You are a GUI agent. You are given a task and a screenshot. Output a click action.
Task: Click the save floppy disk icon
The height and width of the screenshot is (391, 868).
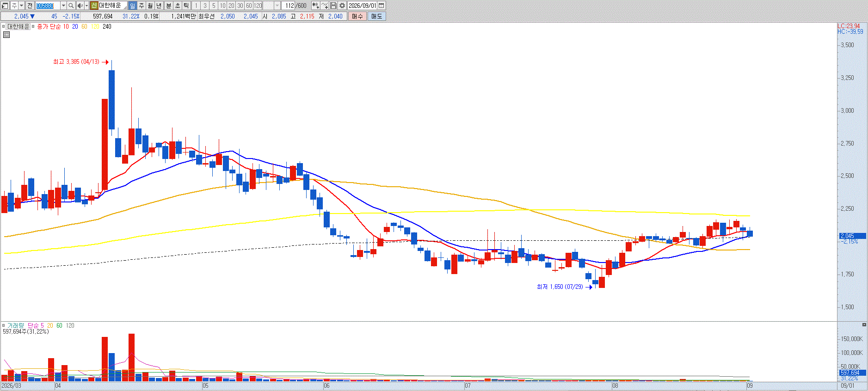333,6
